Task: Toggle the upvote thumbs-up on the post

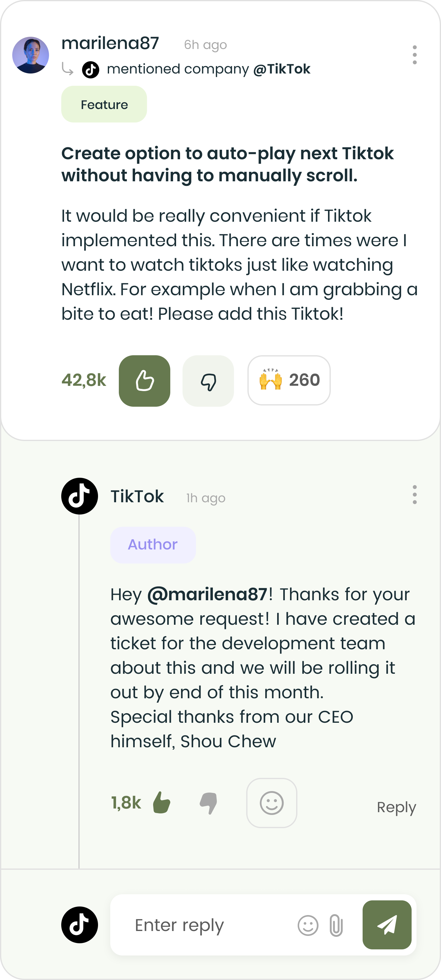Action: click(x=144, y=381)
